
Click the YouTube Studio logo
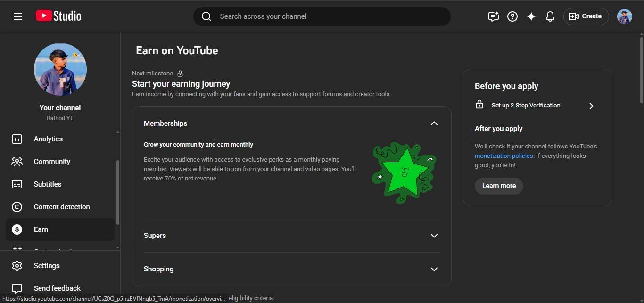tap(58, 16)
